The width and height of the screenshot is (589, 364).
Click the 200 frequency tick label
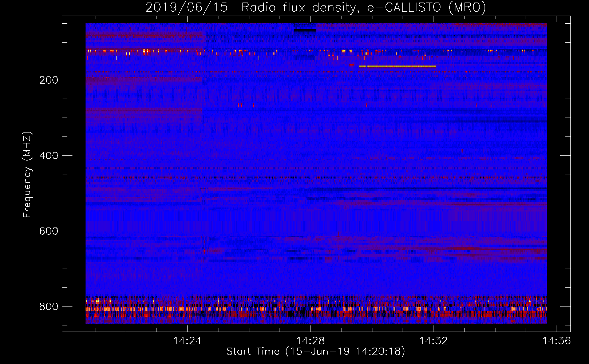(x=48, y=80)
